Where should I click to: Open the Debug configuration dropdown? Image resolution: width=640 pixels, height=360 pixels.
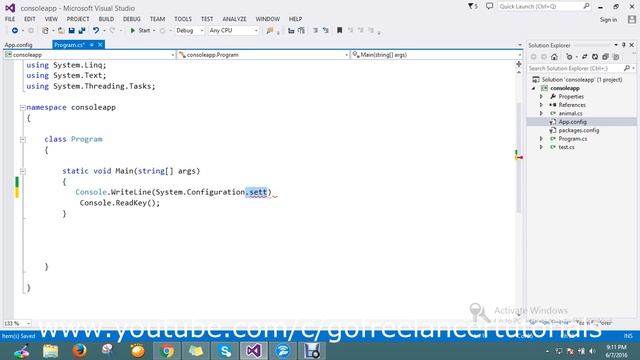coord(190,31)
